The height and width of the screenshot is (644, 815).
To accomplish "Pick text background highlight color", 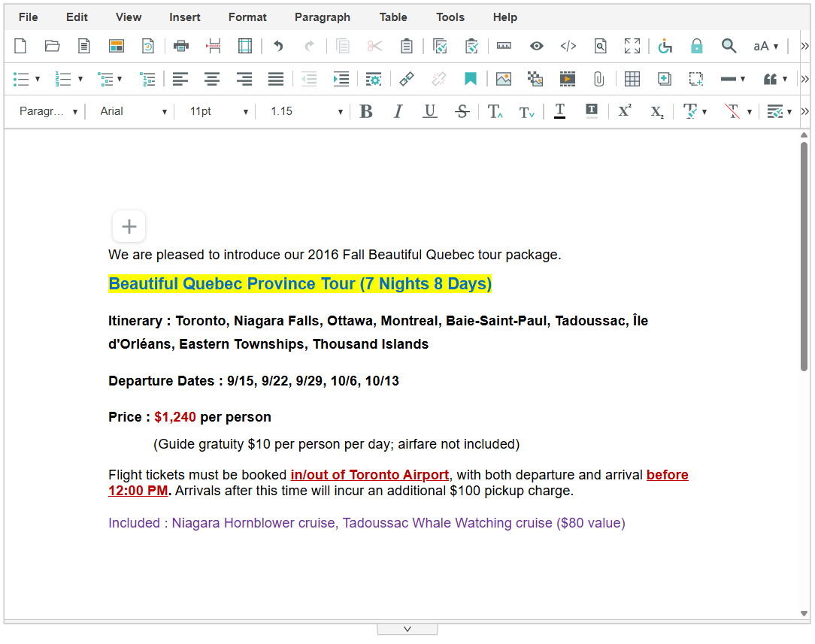I will 592,111.
